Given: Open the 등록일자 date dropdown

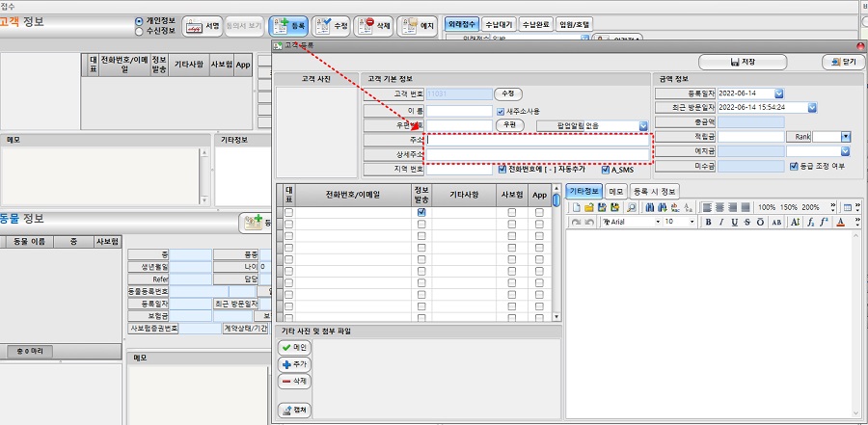Looking at the screenshot, I should pos(779,93).
